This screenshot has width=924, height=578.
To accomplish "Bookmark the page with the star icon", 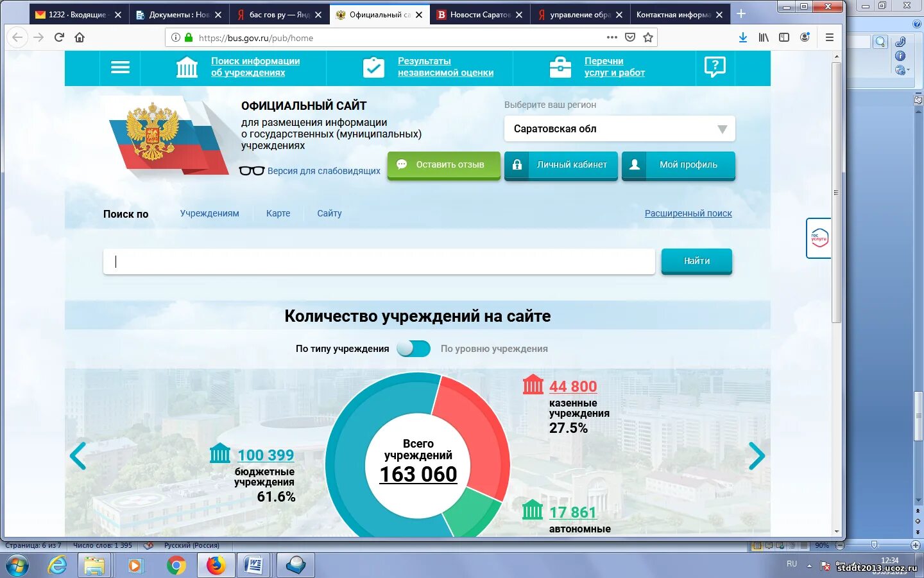I will click(649, 37).
